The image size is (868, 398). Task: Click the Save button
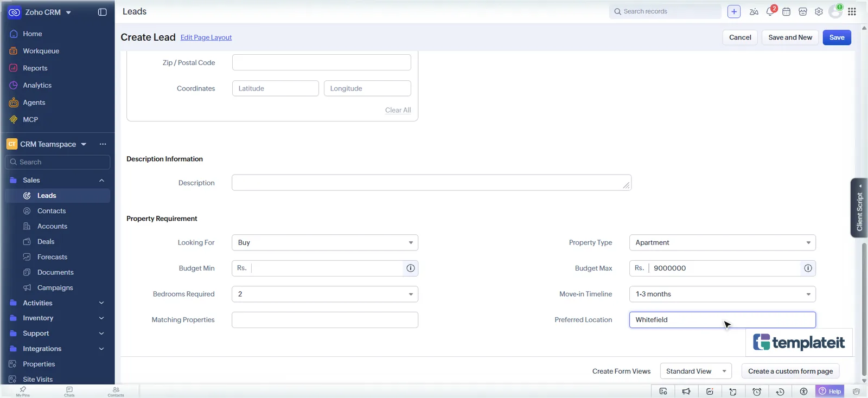tap(837, 37)
